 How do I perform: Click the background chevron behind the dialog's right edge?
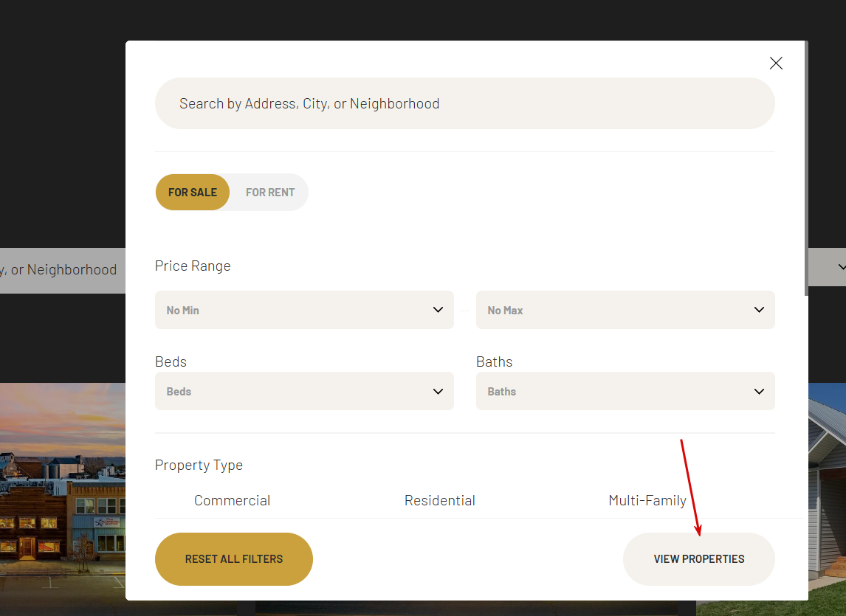[x=841, y=267]
